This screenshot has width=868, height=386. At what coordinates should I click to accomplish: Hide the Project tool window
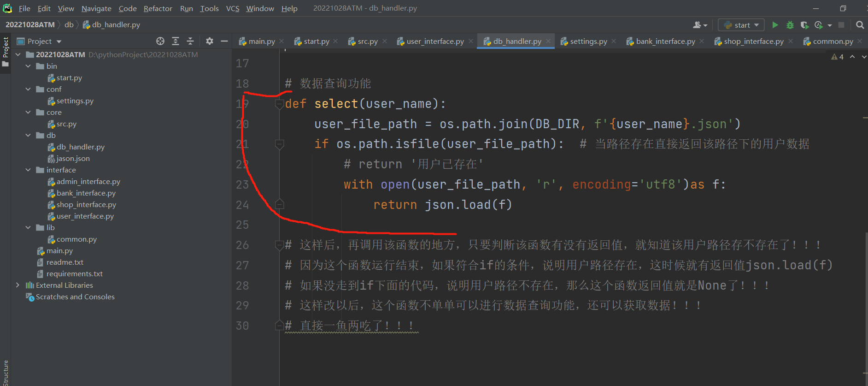pyautogui.click(x=224, y=41)
